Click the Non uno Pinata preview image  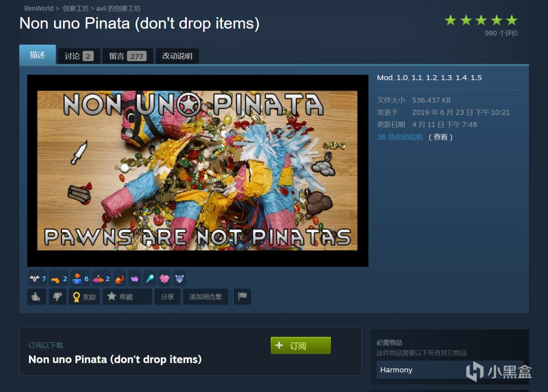point(197,171)
